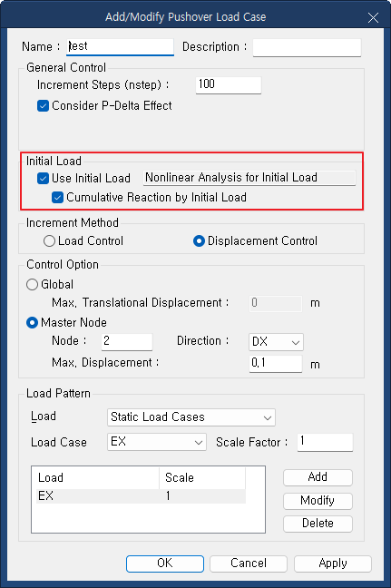Click the Add load pattern button
This screenshot has width=391, height=588.
tap(318, 477)
